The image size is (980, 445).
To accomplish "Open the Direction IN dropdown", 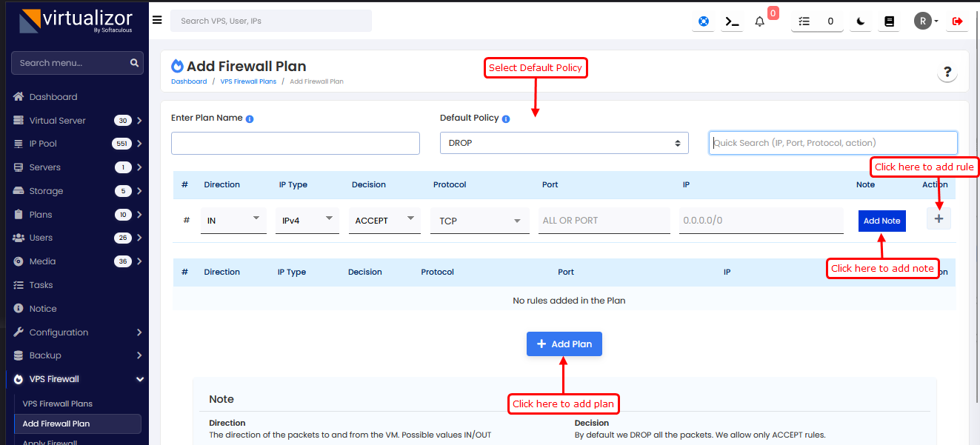I will click(233, 220).
